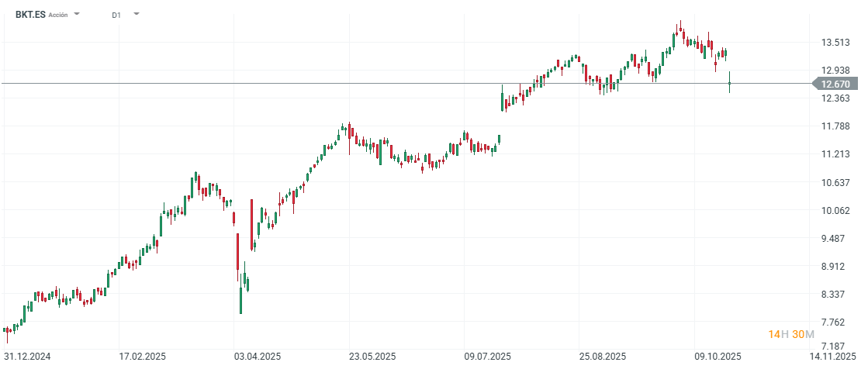Screen dimensions: 868x369
Task: Click the 7.187 price axis label
Action: pos(835,347)
